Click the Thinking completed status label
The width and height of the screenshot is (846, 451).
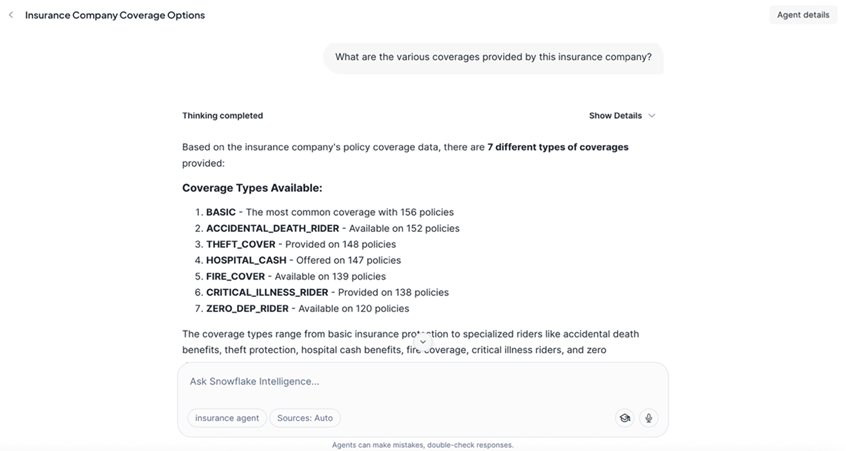(x=222, y=116)
